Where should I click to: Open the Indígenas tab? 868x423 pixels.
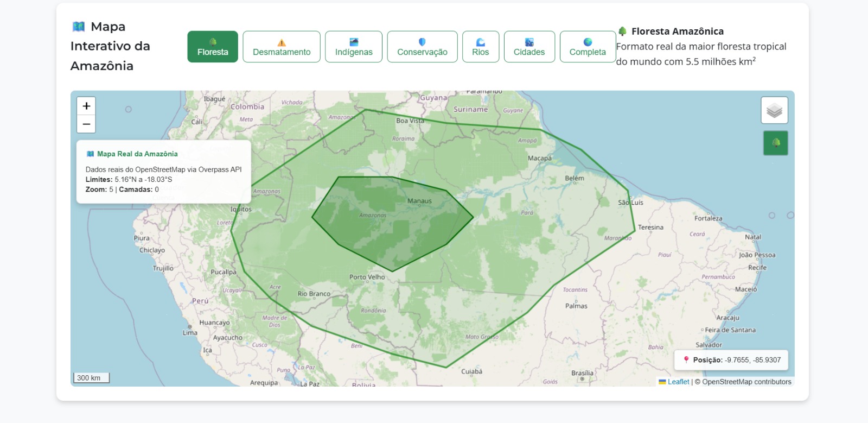click(x=354, y=47)
